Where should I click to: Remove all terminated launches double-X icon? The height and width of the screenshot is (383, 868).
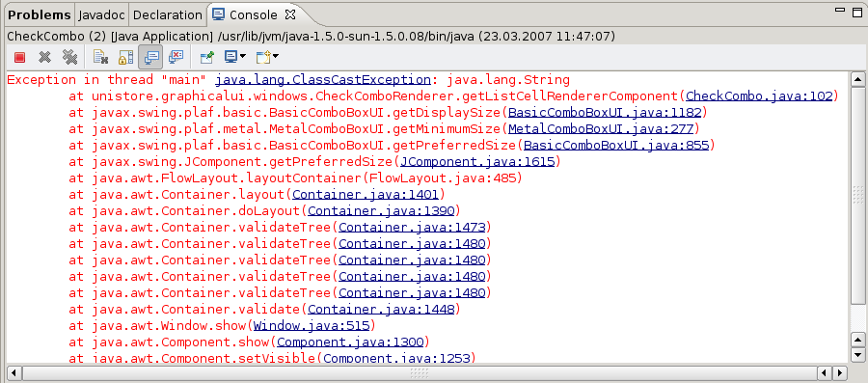click(x=69, y=57)
